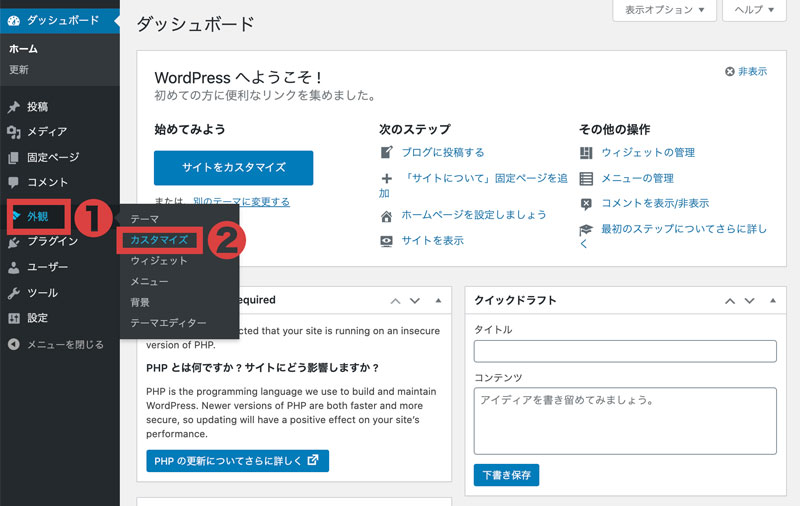Click the 別のテーマに変更する link
This screenshot has width=800, height=506.
241,201
